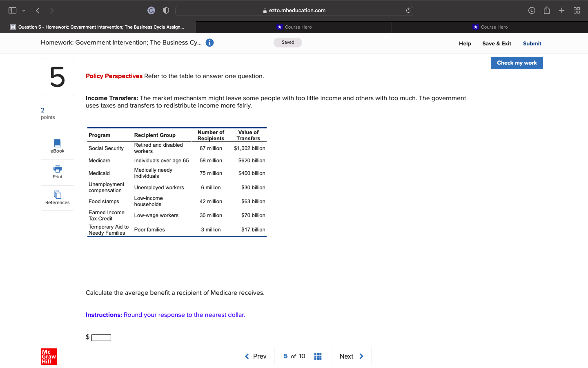Click the dollar answer input field
This screenshot has width=588, height=368.
101,337
